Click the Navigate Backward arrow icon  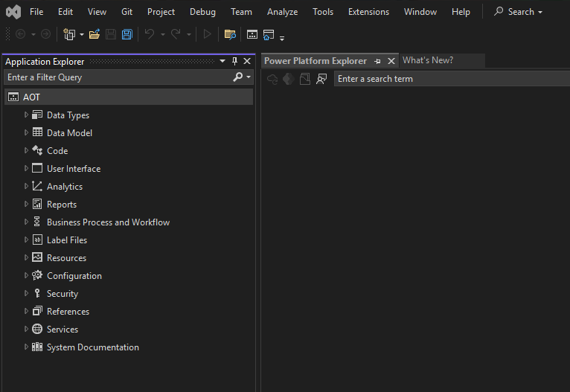tap(21, 34)
